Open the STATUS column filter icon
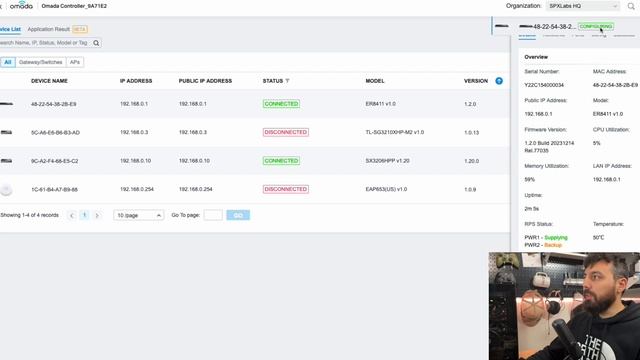 tap(287, 81)
